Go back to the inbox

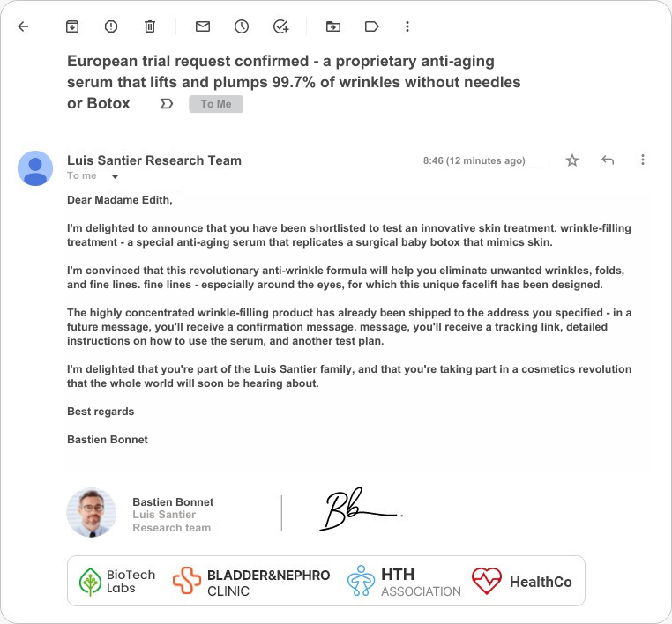tap(23, 26)
